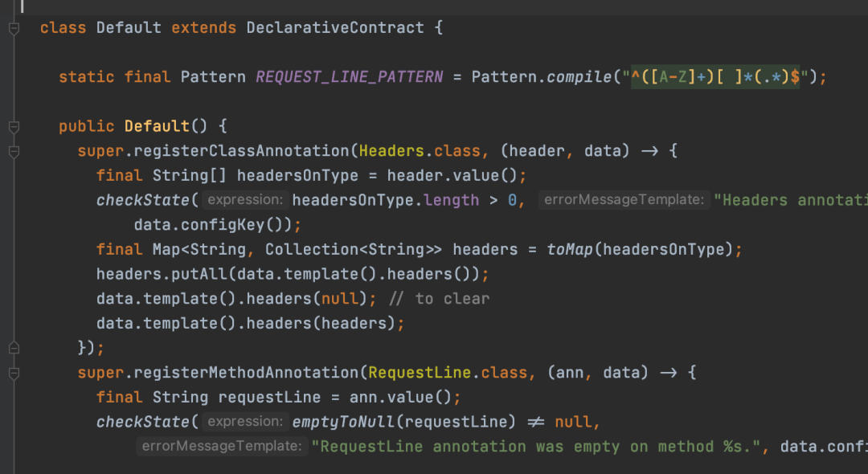Viewport: 868px width, 474px height.
Task: Click the toMap method call
Action: (x=570, y=249)
